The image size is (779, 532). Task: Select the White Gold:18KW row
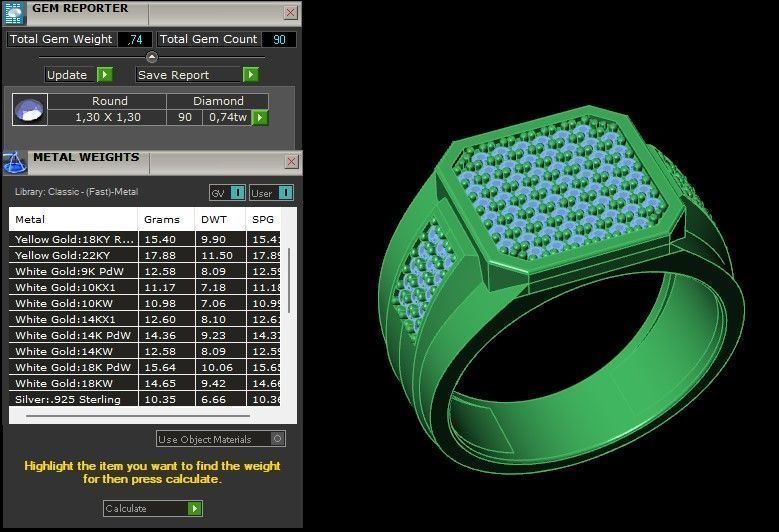point(145,383)
